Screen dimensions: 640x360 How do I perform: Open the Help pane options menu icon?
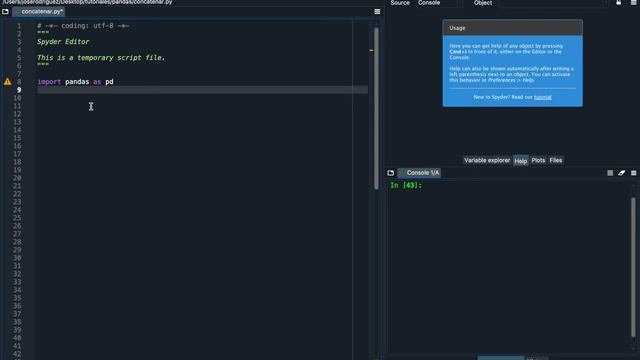633,2
